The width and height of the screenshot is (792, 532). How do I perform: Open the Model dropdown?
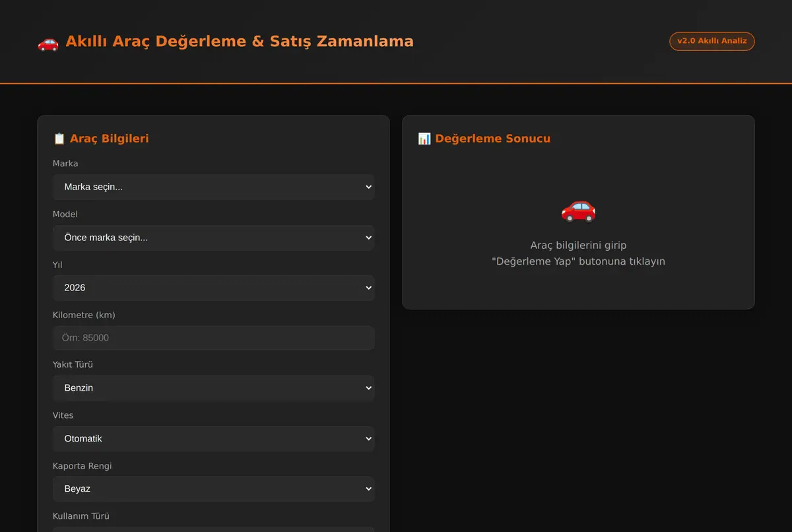click(214, 238)
